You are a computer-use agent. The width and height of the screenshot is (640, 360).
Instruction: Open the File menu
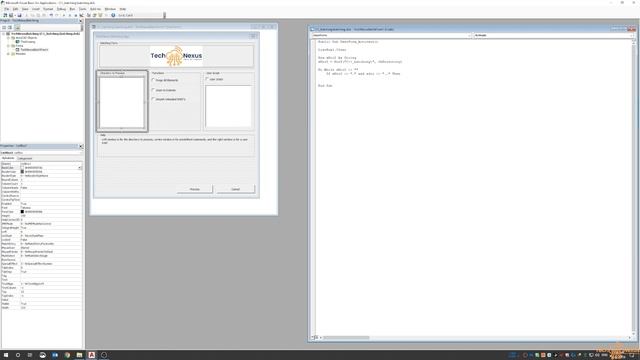(7, 9)
